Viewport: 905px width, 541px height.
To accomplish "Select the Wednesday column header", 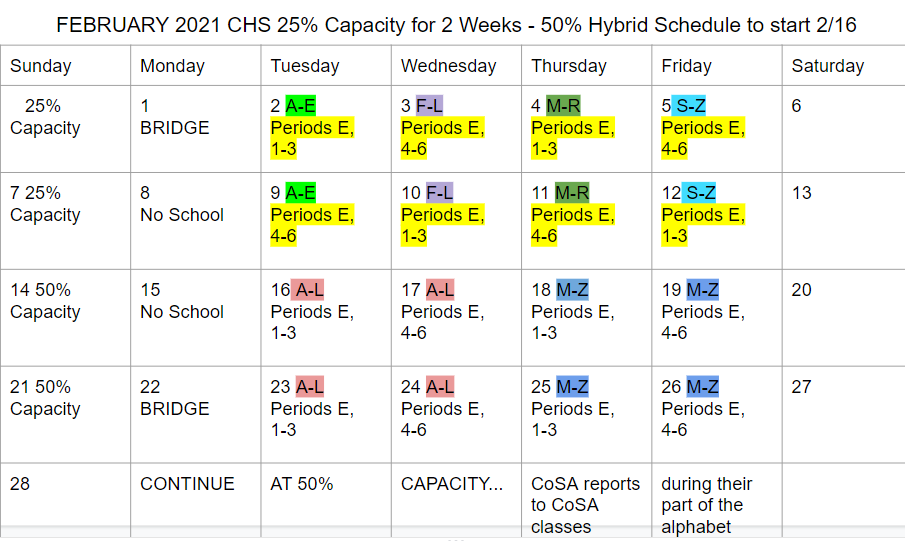I will click(x=448, y=66).
